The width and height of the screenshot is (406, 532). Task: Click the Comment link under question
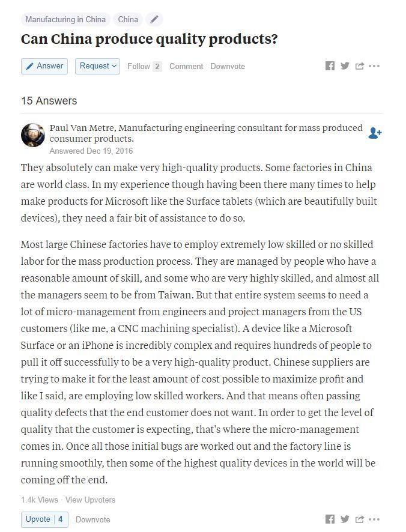(x=186, y=66)
